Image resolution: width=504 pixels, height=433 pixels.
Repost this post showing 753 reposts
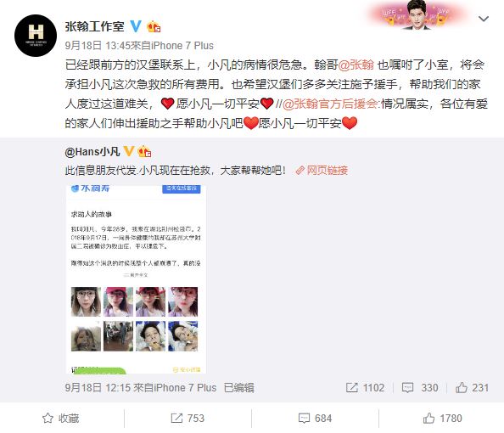pyautogui.click(x=188, y=419)
